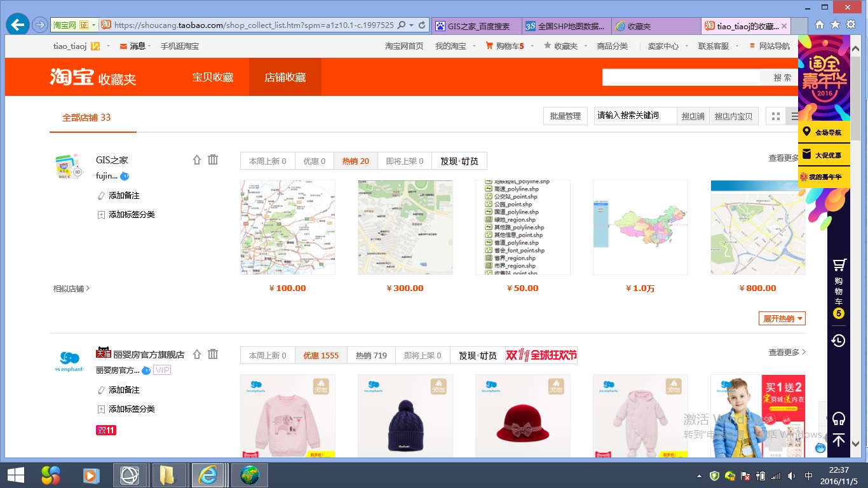868x488 pixels.
Task: Click 搜店内宝贝 button
Action: click(x=733, y=116)
